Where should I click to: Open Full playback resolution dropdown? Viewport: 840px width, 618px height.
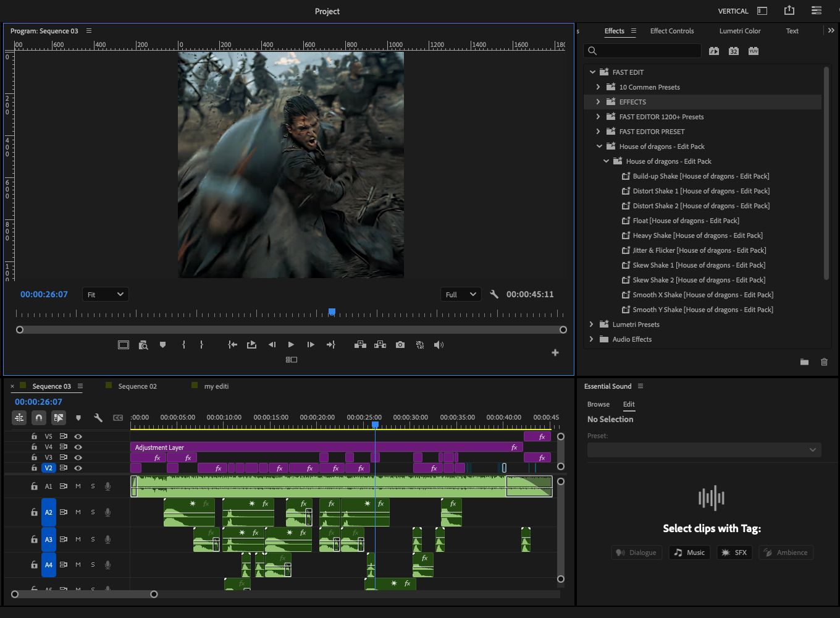click(461, 295)
